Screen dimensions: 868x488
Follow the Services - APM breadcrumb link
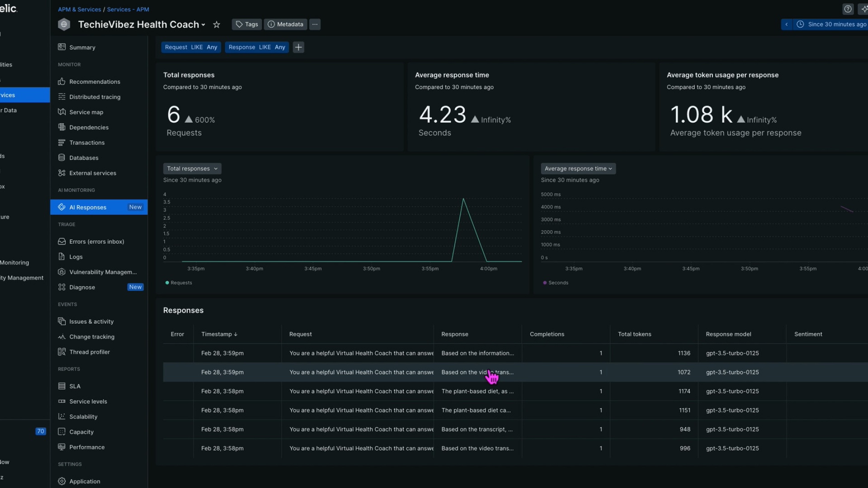pos(128,9)
